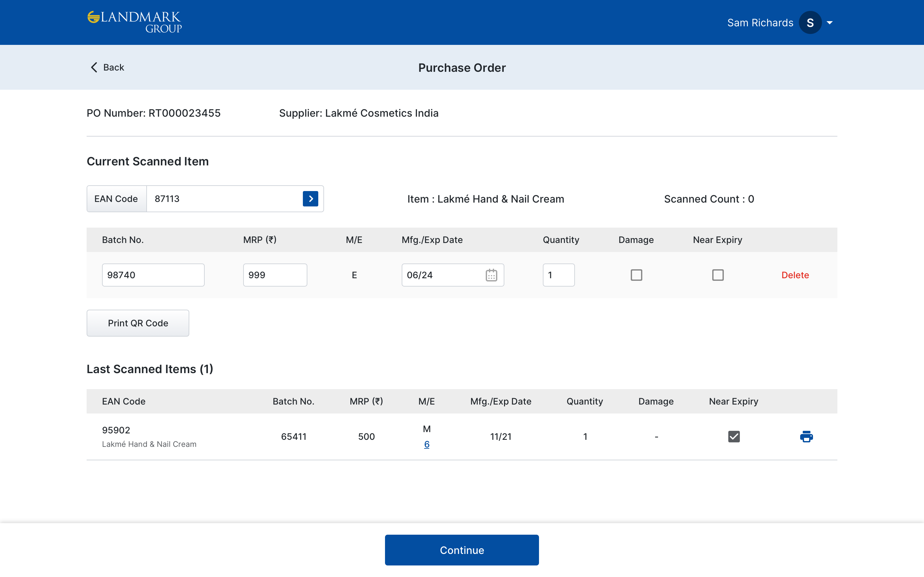Enable Near Expiry for current item
Image resolution: width=924 pixels, height=577 pixels.
[717, 275]
